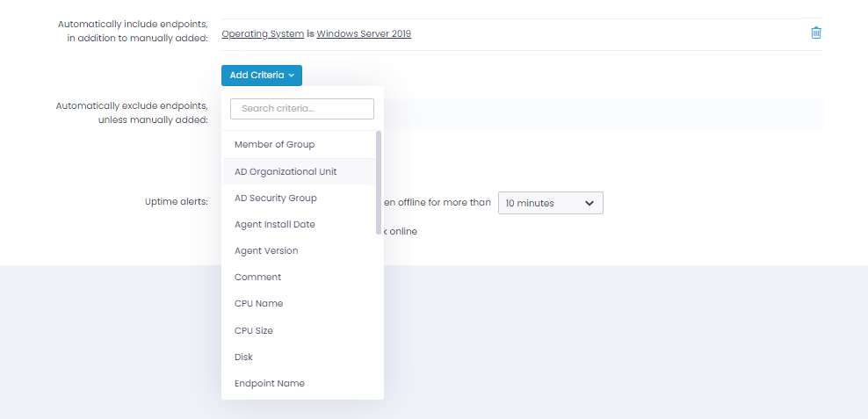Select Disk criteria option
Viewport: 868px width, 419px height.
(243, 357)
